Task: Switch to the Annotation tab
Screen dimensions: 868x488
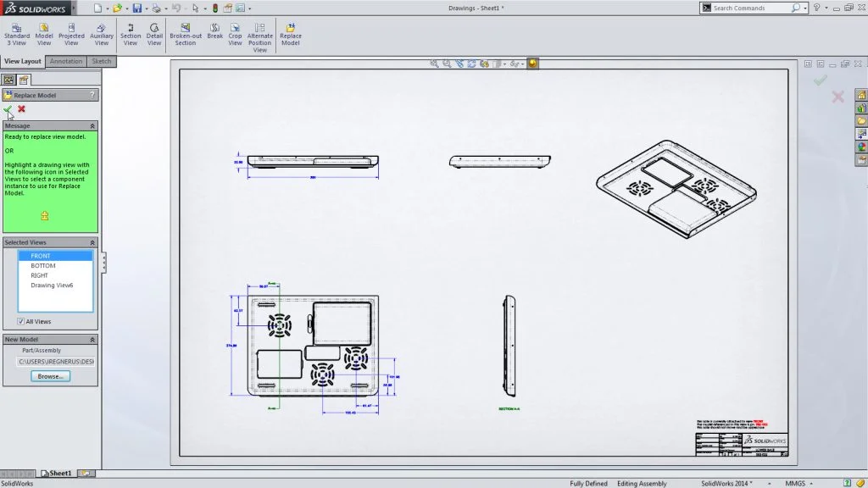Action: coord(65,61)
